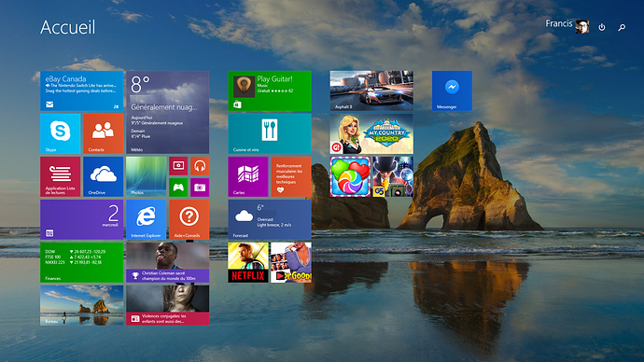Open the small Camera tile
The width and height of the screenshot is (644, 362).
pos(200,188)
